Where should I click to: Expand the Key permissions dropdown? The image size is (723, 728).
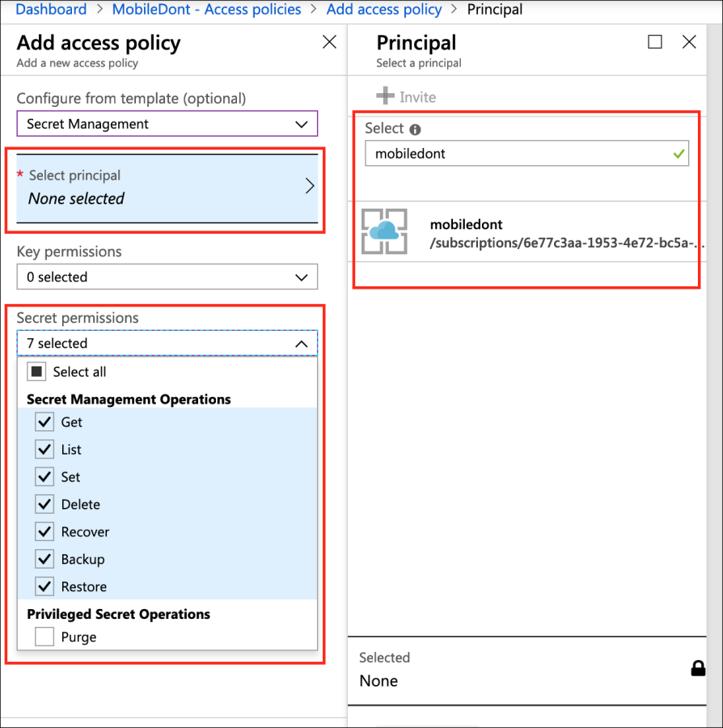click(x=167, y=277)
